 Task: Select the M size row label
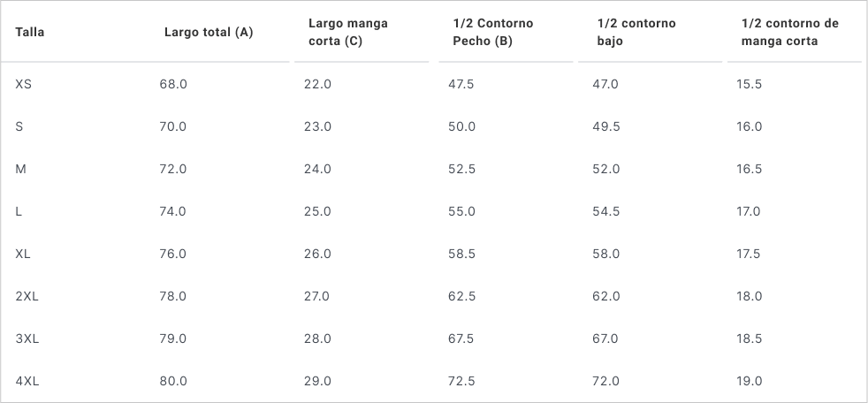21,169
